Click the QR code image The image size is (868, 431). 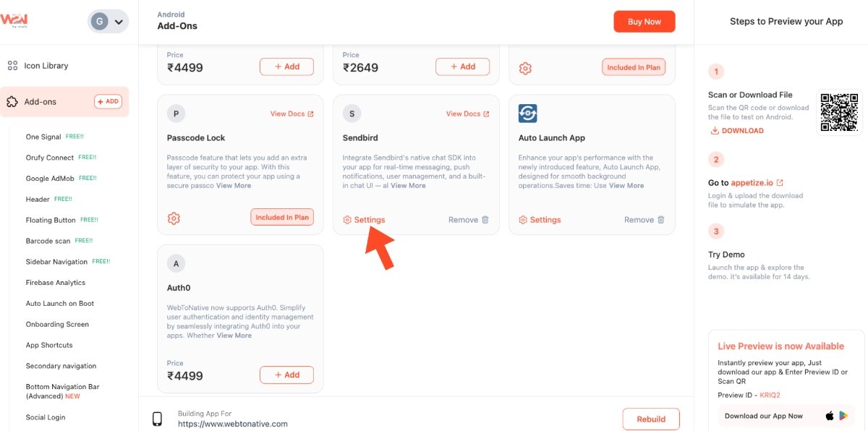839,112
